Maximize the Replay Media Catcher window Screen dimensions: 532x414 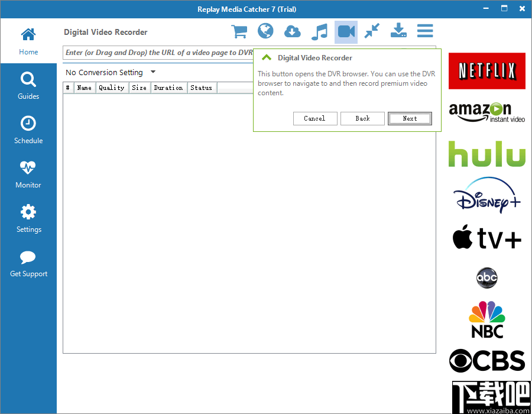pyautogui.click(x=504, y=8)
